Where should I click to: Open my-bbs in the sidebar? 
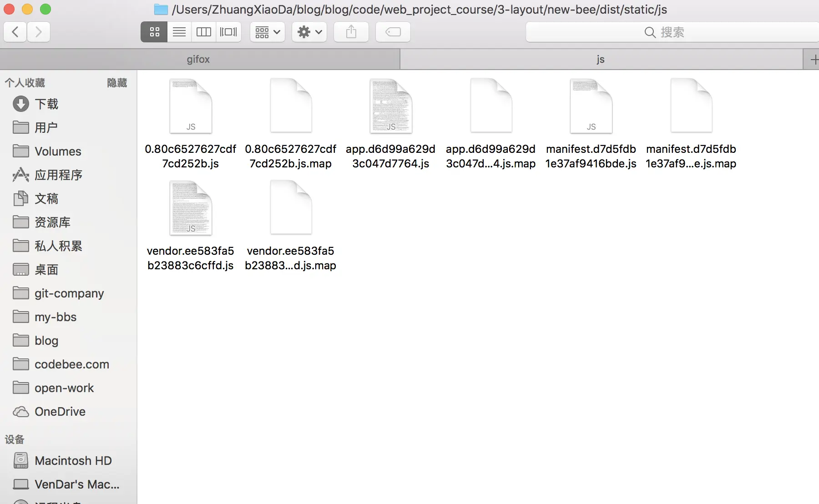pyautogui.click(x=68, y=317)
